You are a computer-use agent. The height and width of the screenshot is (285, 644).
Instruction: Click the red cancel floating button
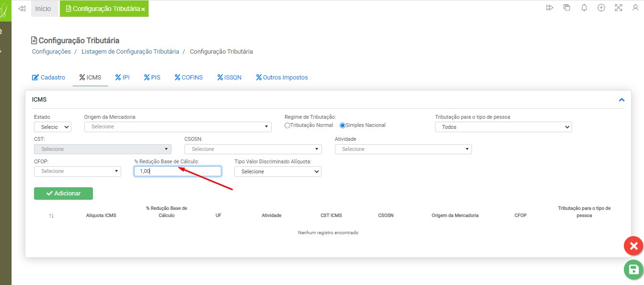coord(633,246)
